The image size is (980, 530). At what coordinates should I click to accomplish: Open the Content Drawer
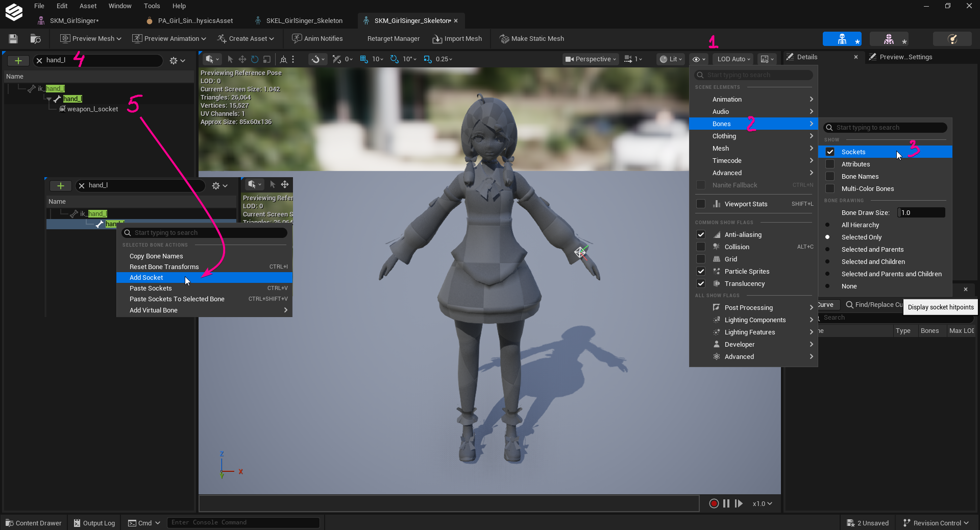[x=34, y=523]
